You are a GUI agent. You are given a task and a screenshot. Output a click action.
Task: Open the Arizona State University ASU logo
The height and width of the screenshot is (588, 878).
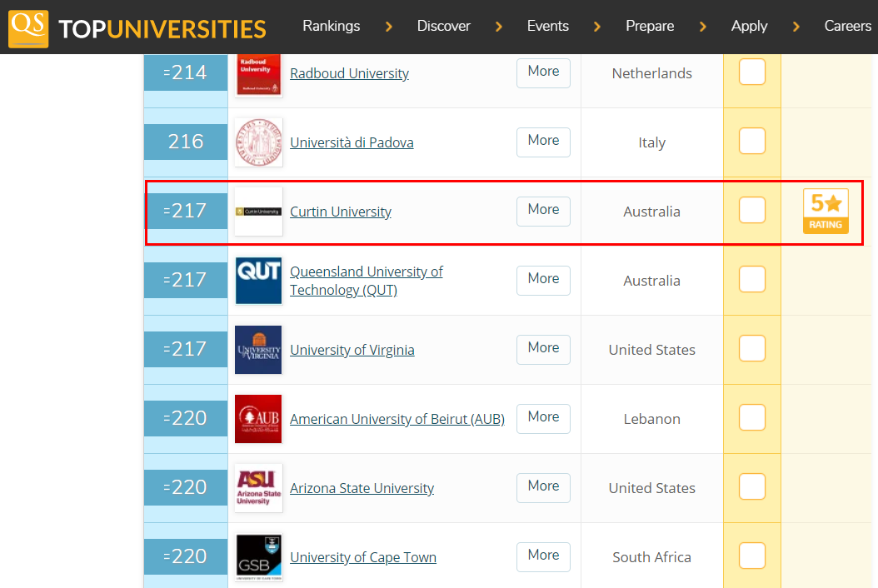point(259,488)
